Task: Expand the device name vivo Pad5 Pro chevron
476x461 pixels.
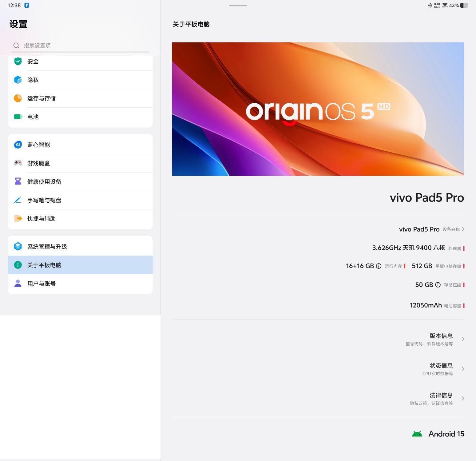Action: [463, 229]
